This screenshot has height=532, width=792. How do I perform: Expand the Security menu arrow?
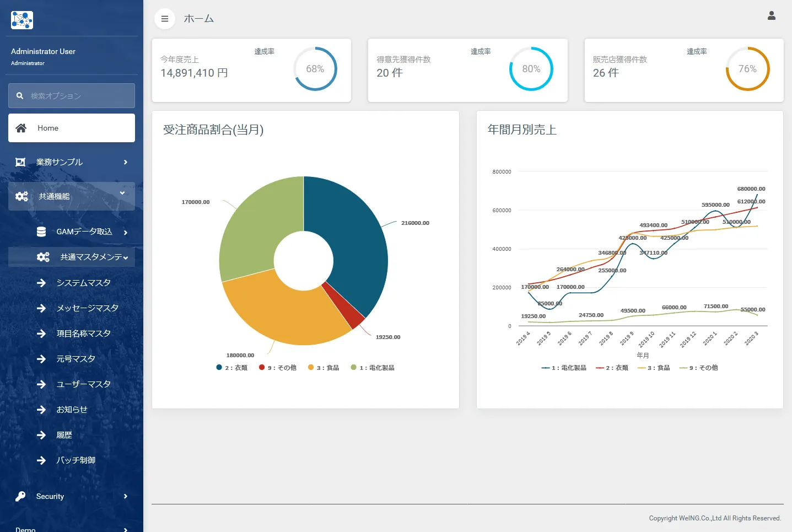[x=126, y=496]
